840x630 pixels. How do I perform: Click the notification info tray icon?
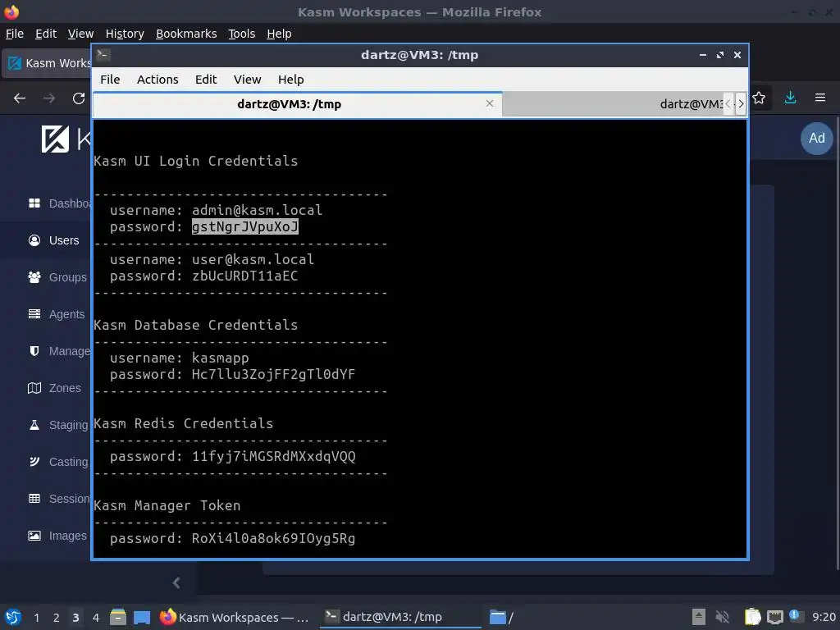(796, 615)
